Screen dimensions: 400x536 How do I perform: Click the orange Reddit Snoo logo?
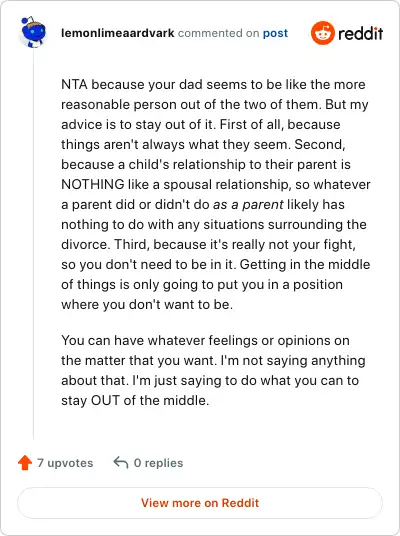pos(322,33)
